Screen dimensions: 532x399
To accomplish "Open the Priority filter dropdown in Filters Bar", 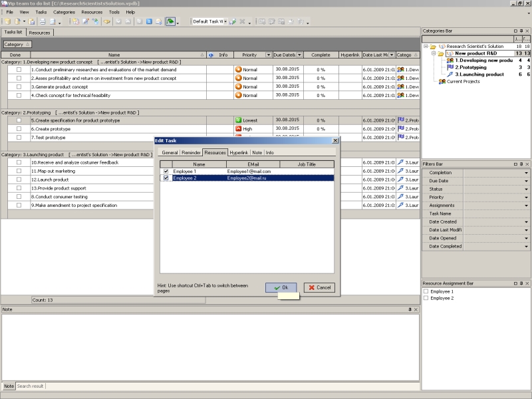I will point(527,198).
